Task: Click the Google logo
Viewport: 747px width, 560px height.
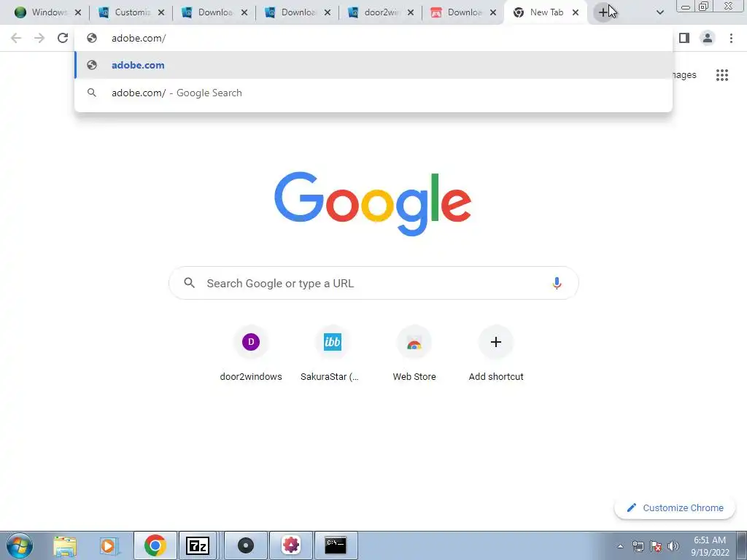Action: click(x=373, y=204)
